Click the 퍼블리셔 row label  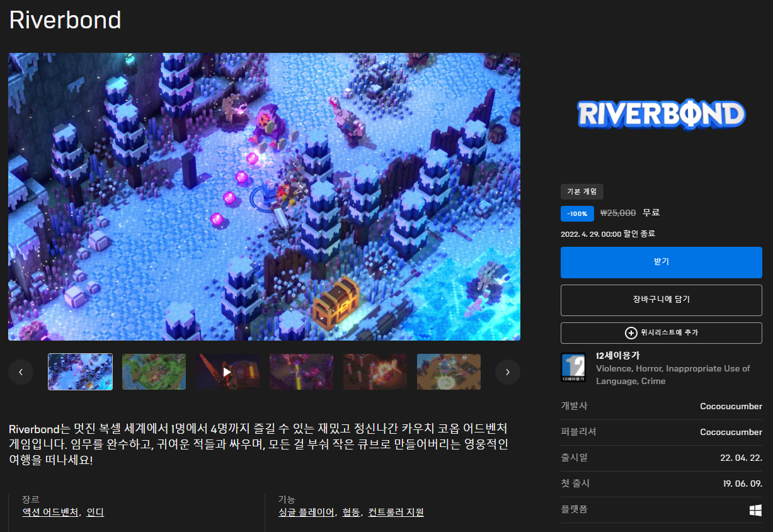(x=578, y=432)
